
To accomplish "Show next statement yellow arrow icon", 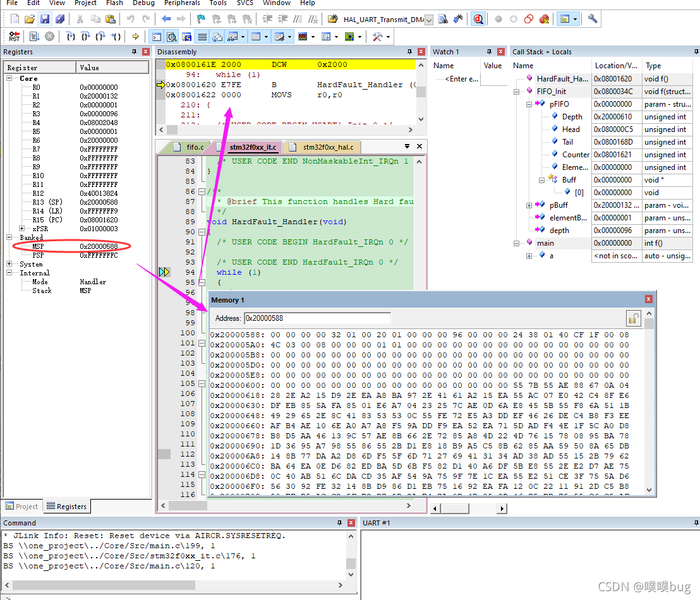I will pos(136,37).
